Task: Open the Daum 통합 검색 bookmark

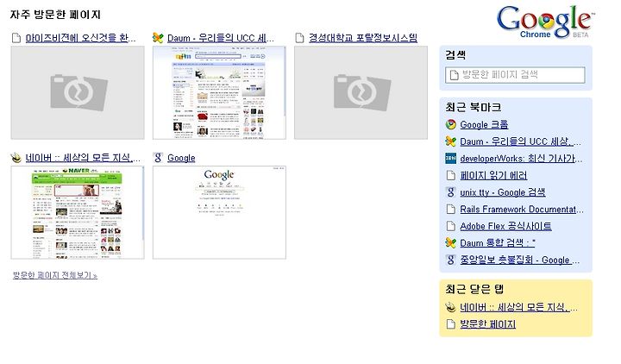Action: pos(498,242)
